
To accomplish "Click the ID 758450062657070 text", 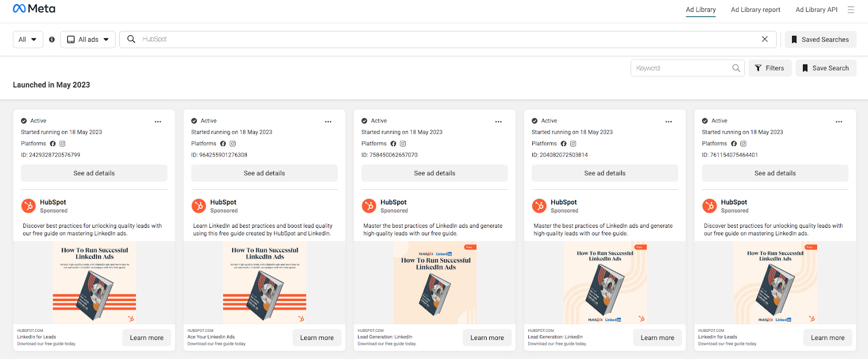I will 390,155.
